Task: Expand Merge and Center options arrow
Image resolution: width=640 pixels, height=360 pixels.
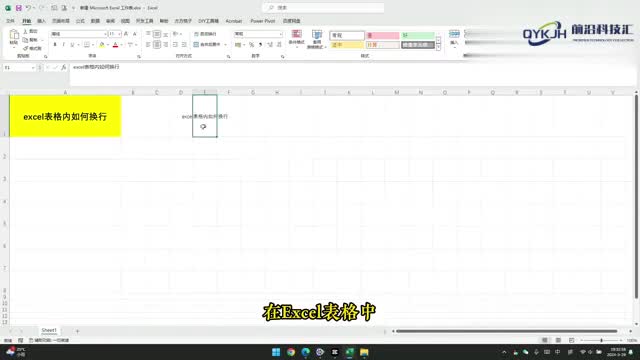Action: [x=225, y=44]
